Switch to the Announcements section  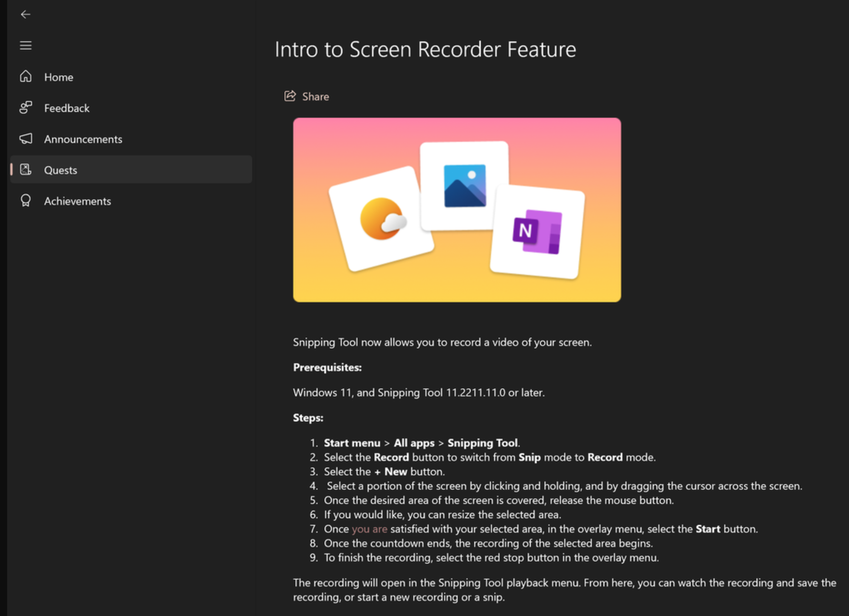(83, 139)
